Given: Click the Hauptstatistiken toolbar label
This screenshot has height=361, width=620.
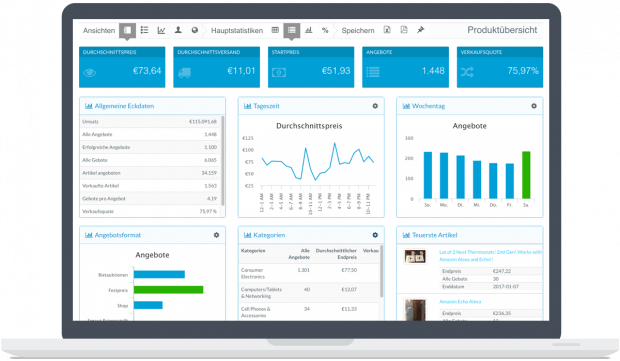Looking at the screenshot, I should (237, 30).
